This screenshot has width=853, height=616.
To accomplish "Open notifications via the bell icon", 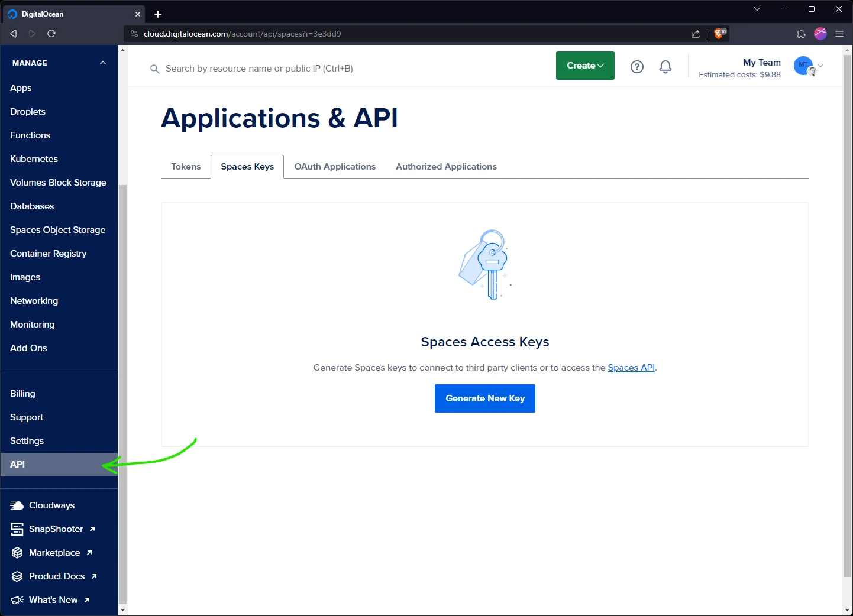I will [665, 67].
